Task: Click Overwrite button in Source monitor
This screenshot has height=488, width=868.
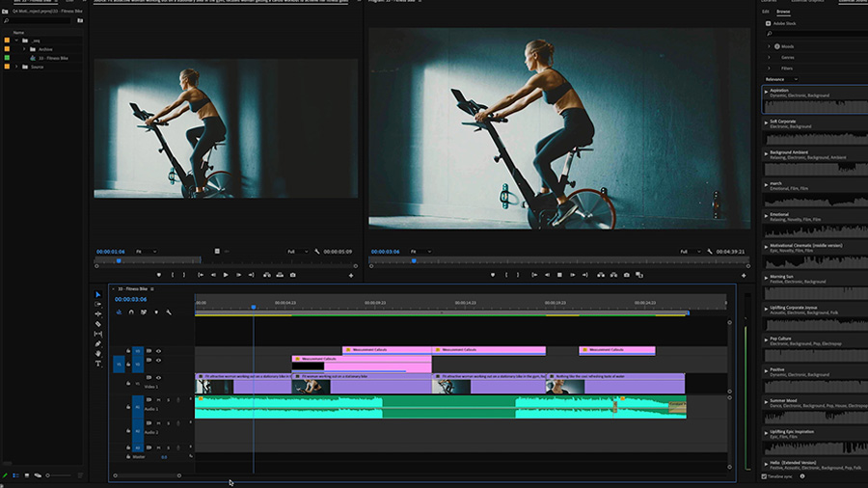Action: point(280,275)
